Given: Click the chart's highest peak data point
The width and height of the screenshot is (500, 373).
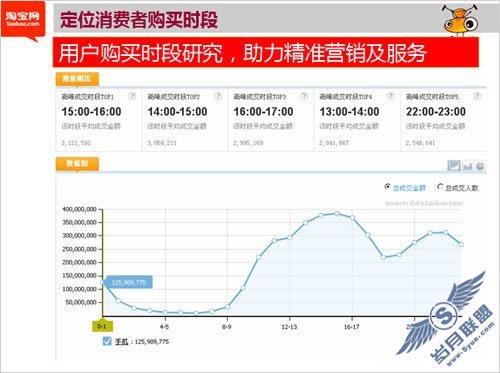Looking at the screenshot, I should pyautogui.click(x=337, y=213).
